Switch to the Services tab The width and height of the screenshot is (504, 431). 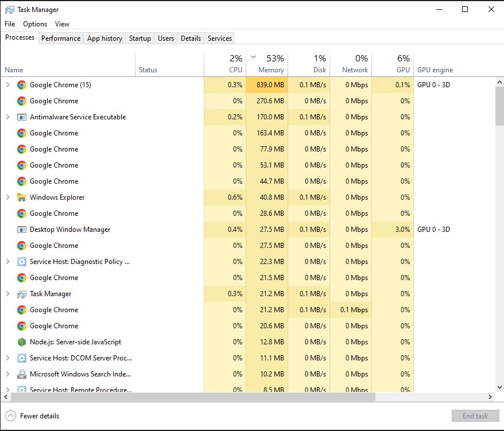(220, 38)
